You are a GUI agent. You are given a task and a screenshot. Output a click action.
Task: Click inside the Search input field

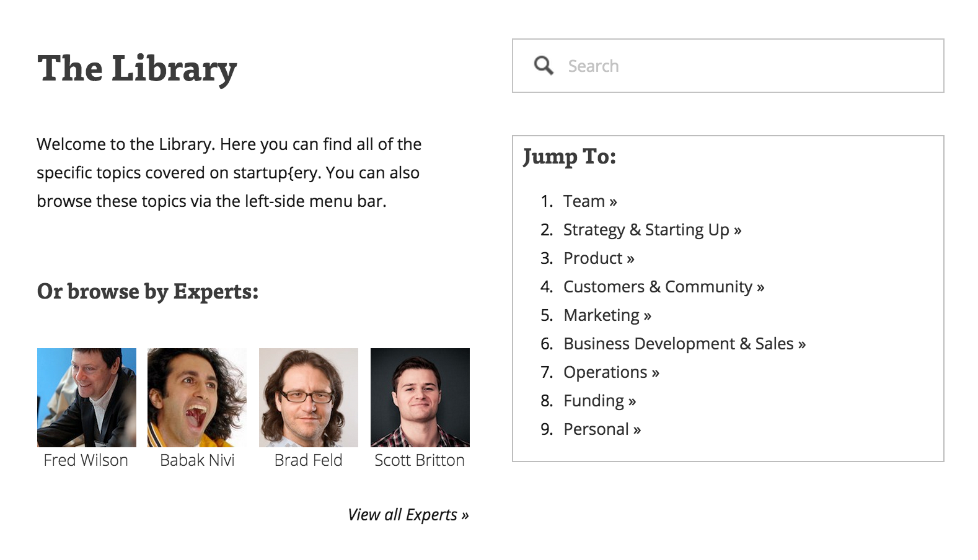click(682, 65)
